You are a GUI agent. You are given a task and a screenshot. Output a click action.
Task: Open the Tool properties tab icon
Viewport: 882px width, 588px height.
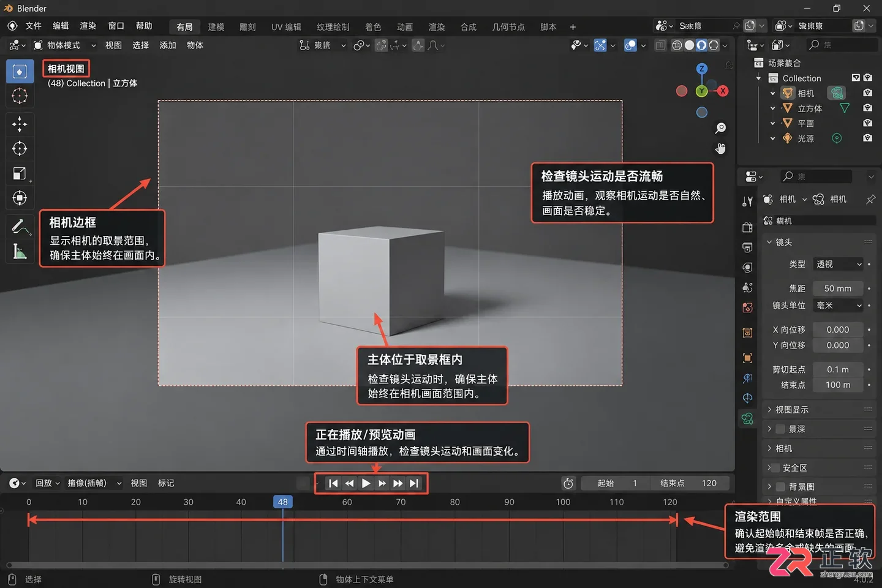click(x=747, y=202)
